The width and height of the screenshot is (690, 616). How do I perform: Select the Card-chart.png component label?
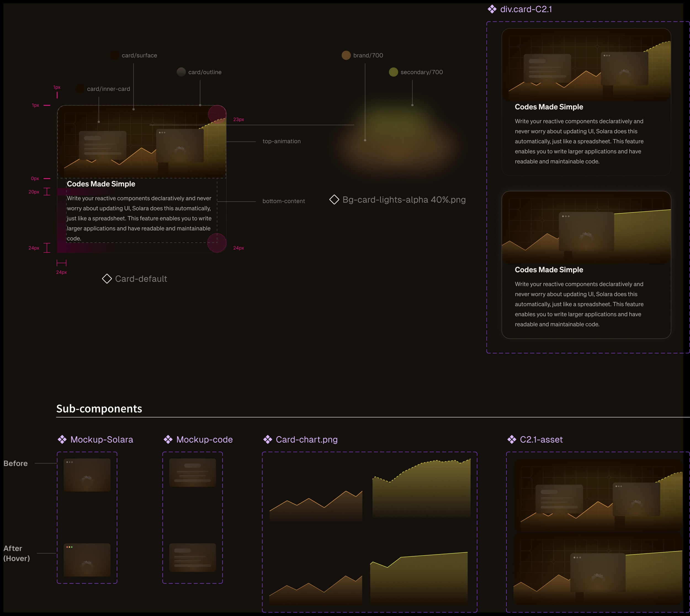(307, 439)
